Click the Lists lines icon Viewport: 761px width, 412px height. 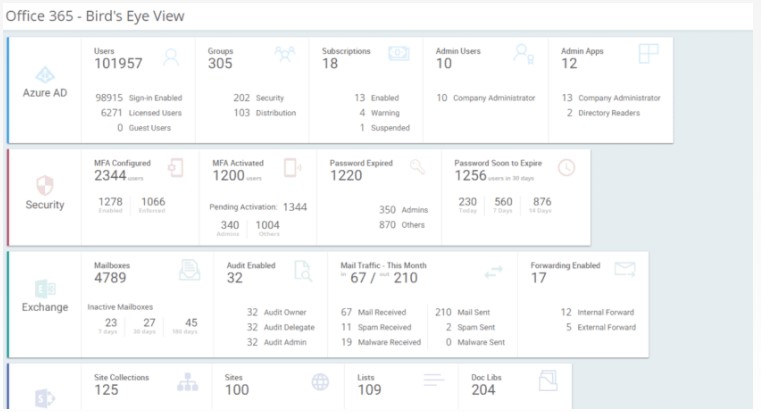[433, 379]
